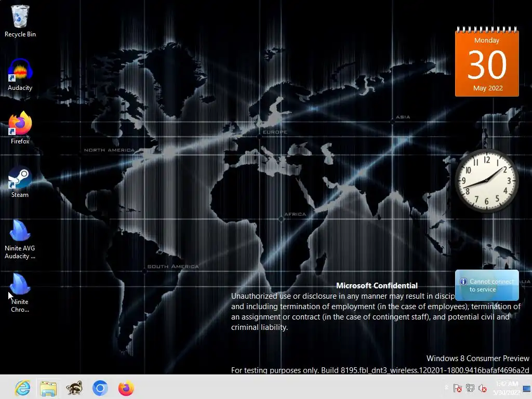Select the Ninite Chrome installer icon

point(20,293)
